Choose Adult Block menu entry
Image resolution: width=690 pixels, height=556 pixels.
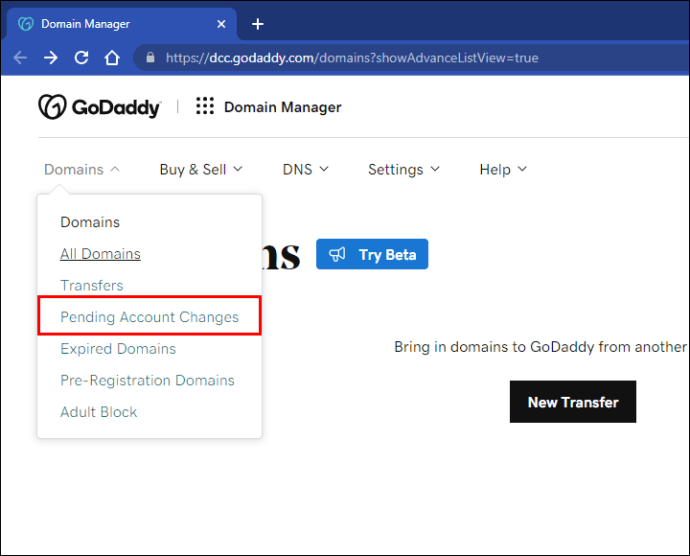99,412
